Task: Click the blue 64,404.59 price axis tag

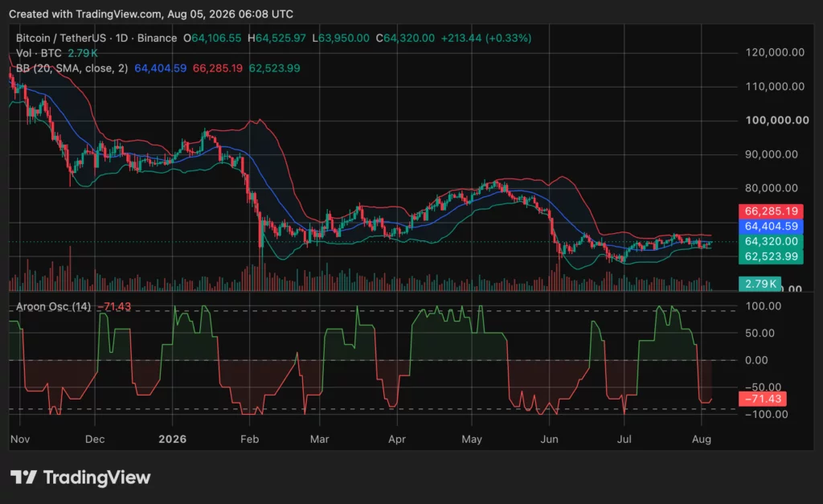Action: [x=771, y=226]
